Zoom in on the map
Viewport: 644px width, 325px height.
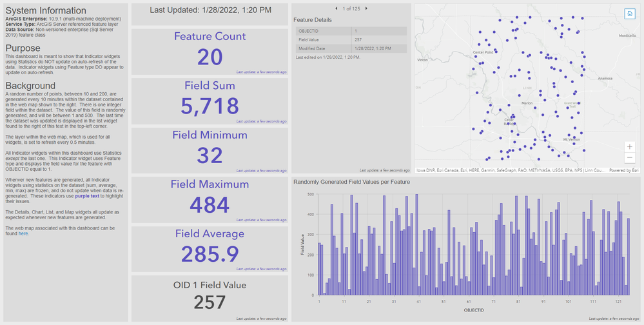[630, 147]
